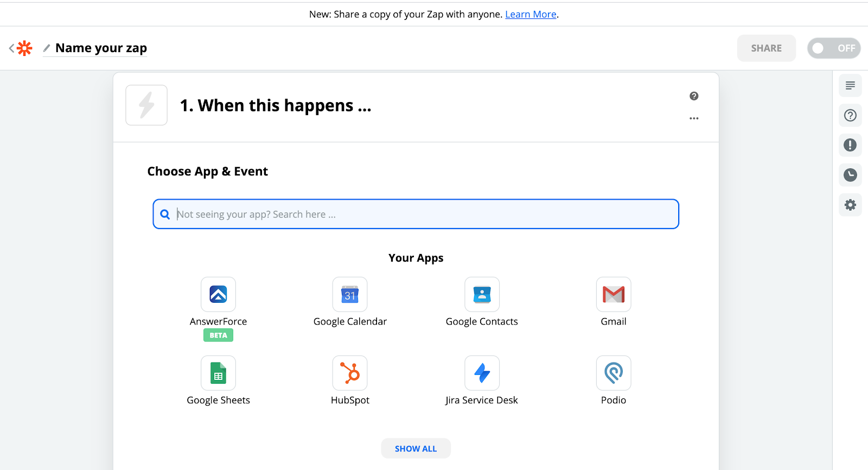Screen dimensions: 868x470
Task: Pick Jira Service Desk app
Action: tap(482, 373)
